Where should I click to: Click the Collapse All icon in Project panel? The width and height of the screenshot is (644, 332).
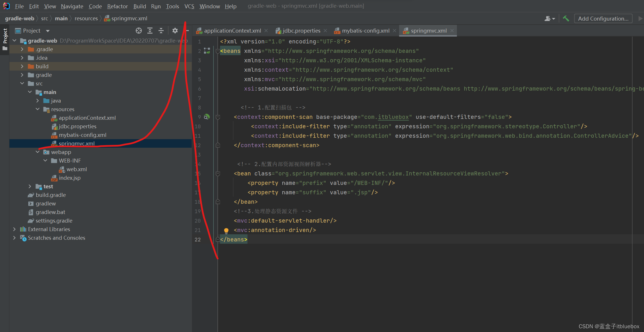click(x=160, y=30)
